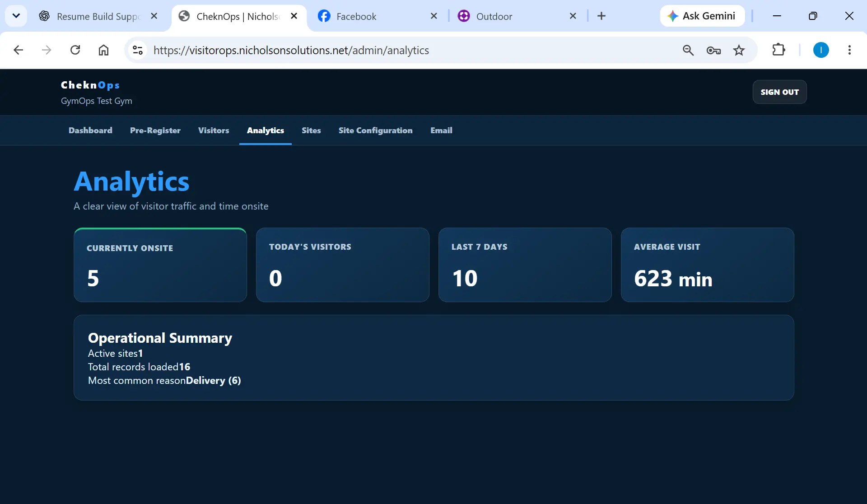Open the Pre-Register nav item
Image resolution: width=867 pixels, height=504 pixels.
(155, 131)
